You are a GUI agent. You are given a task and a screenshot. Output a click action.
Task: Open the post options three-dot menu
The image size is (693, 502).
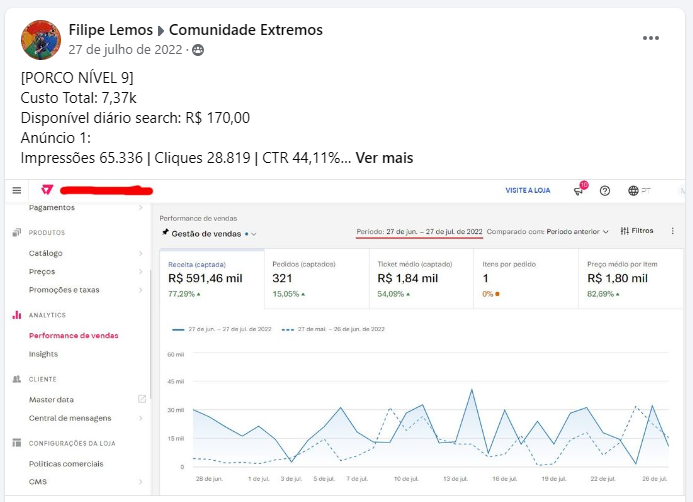coord(651,38)
